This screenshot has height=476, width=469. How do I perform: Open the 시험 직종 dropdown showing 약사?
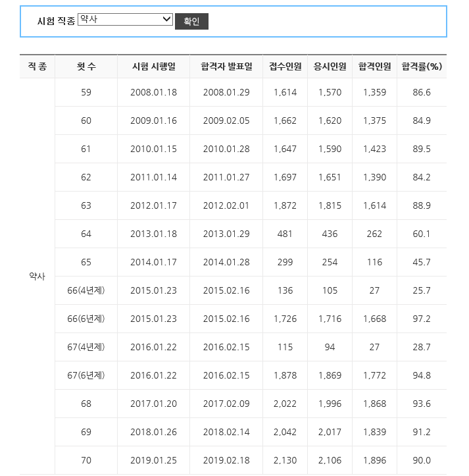tap(125, 20)
